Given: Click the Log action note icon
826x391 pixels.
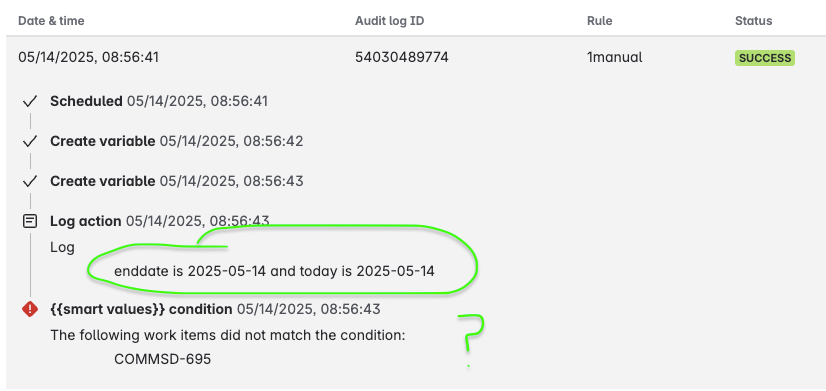Looking at the screenshot, I should point(30,221).
